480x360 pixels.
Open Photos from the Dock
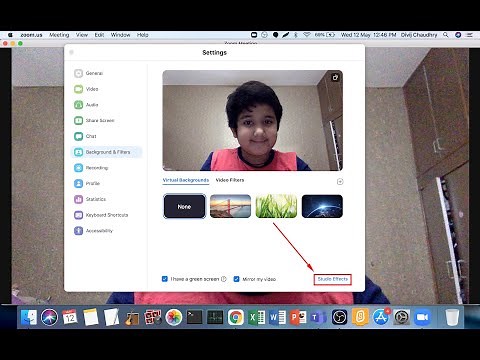[174, 317]
